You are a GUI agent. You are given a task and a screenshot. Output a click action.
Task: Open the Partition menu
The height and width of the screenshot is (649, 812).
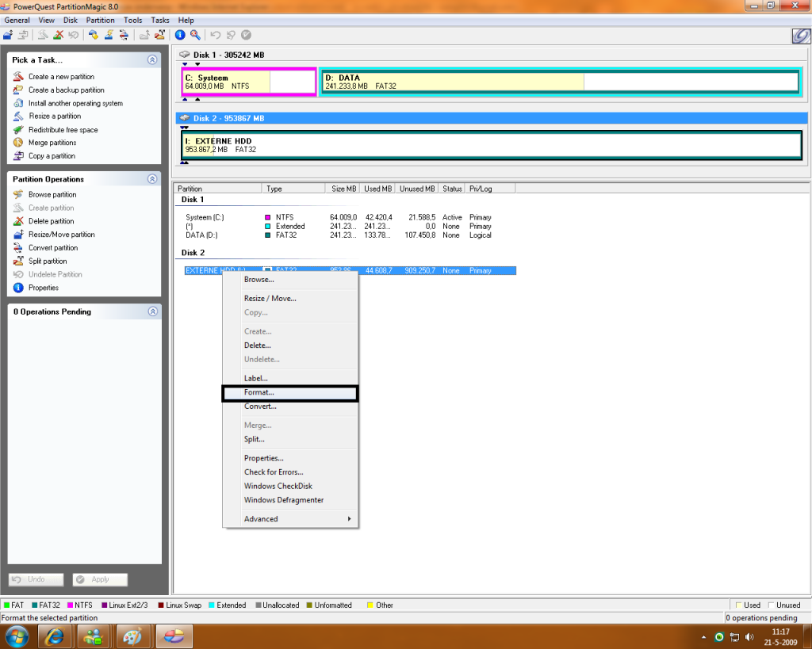(101, 20)
